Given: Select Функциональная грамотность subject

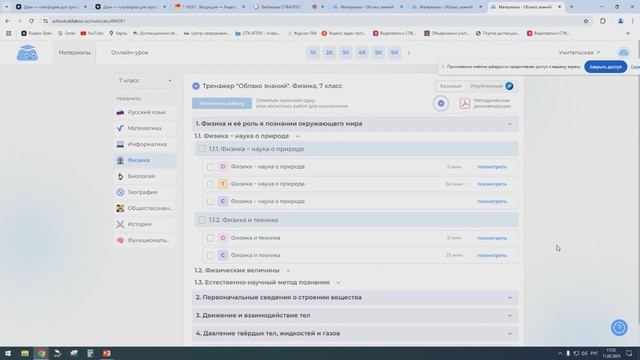Looking at the screenshot, I should [x=145, y=240].
